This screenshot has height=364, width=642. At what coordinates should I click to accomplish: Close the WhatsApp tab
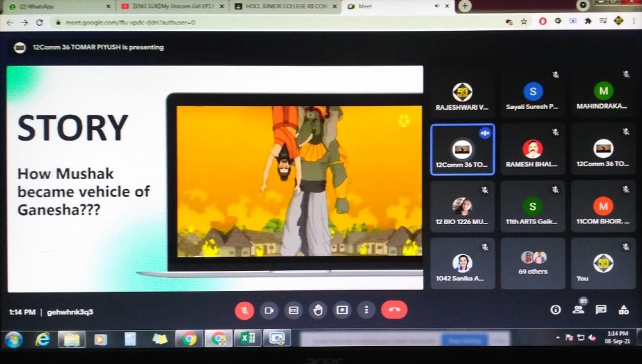tap(108, 6)
